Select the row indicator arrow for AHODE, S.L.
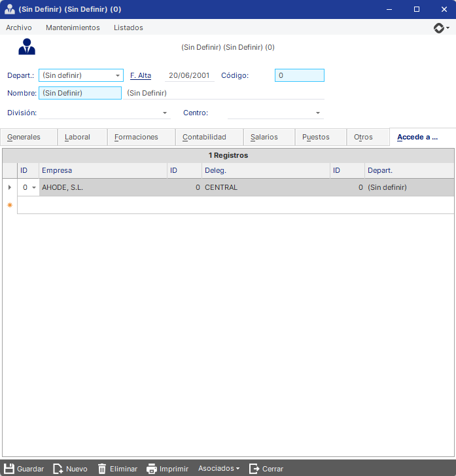This screenshot has width=456, height=476. click(x=10, y=187)
